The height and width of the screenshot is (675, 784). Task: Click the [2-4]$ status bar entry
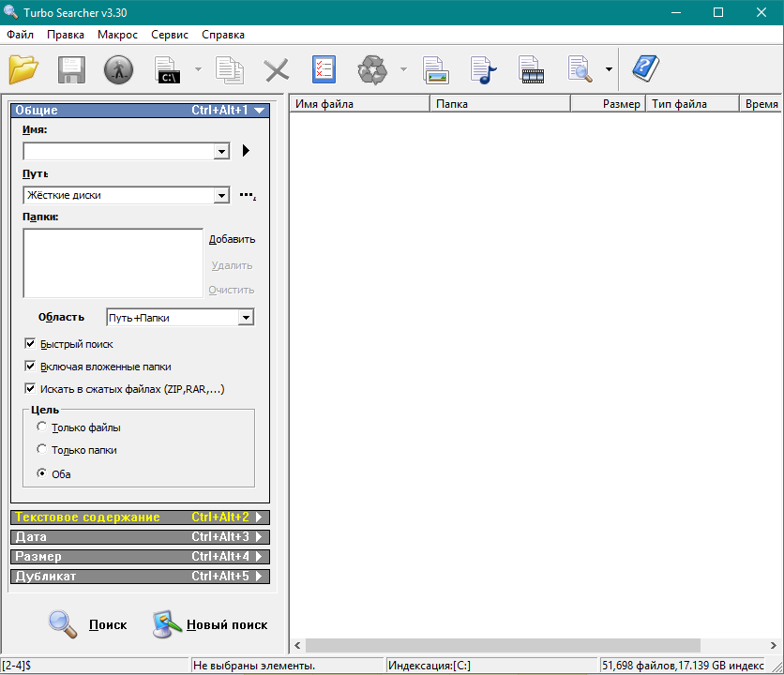tap(17, 666)
